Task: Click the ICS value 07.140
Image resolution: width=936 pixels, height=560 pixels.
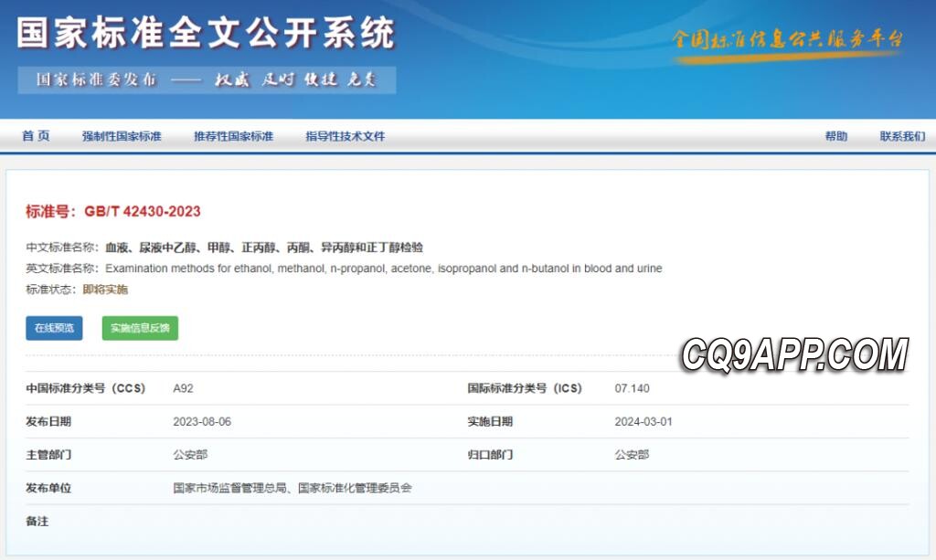Action: 633,388
